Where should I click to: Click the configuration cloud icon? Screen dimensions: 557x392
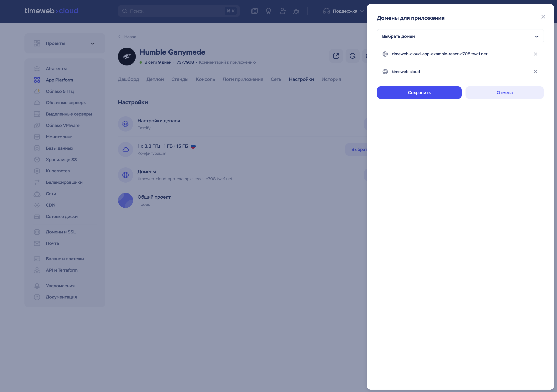(x=125, y=150)
